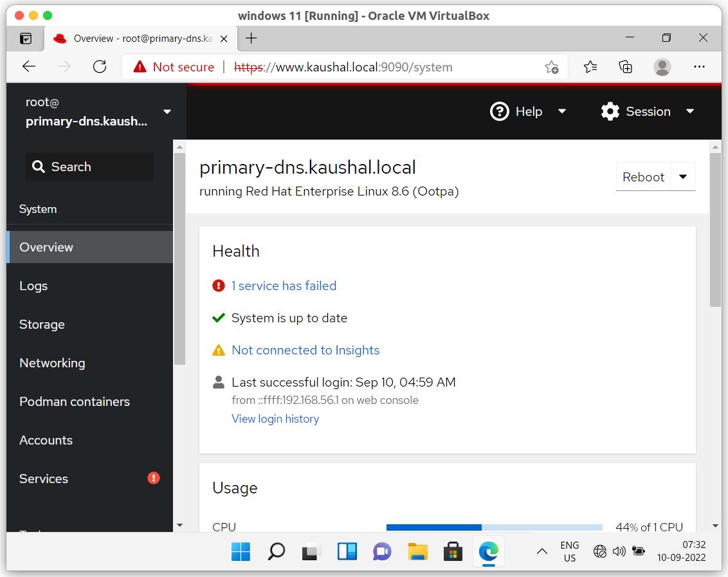
Task: Select Networking in the sidebar menu
Action: (52, 363)
